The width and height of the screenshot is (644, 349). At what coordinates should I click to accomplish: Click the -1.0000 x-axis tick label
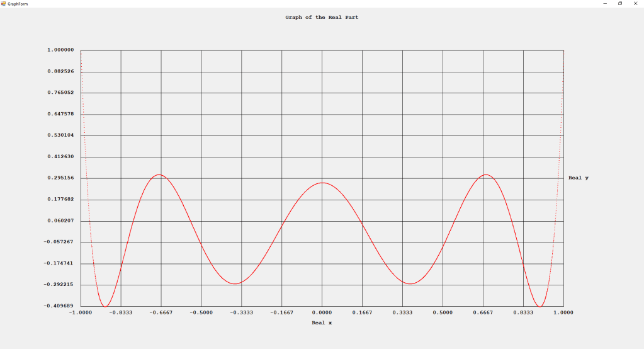coord(81,312)
